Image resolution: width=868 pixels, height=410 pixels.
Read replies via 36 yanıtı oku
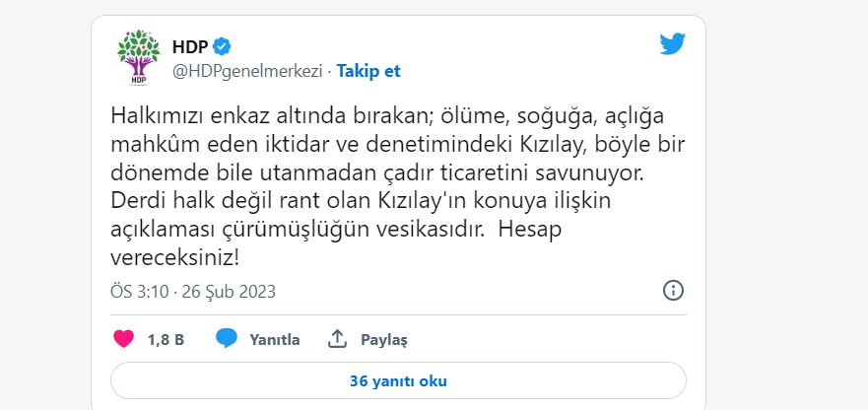coord(398,380)
